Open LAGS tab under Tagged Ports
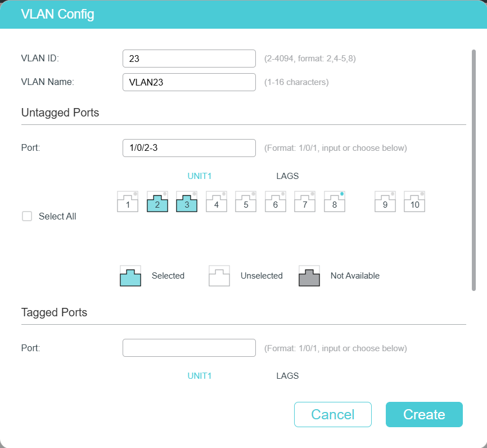The height and width of the screenshot is (448, 487). click(x=287, y=376)
